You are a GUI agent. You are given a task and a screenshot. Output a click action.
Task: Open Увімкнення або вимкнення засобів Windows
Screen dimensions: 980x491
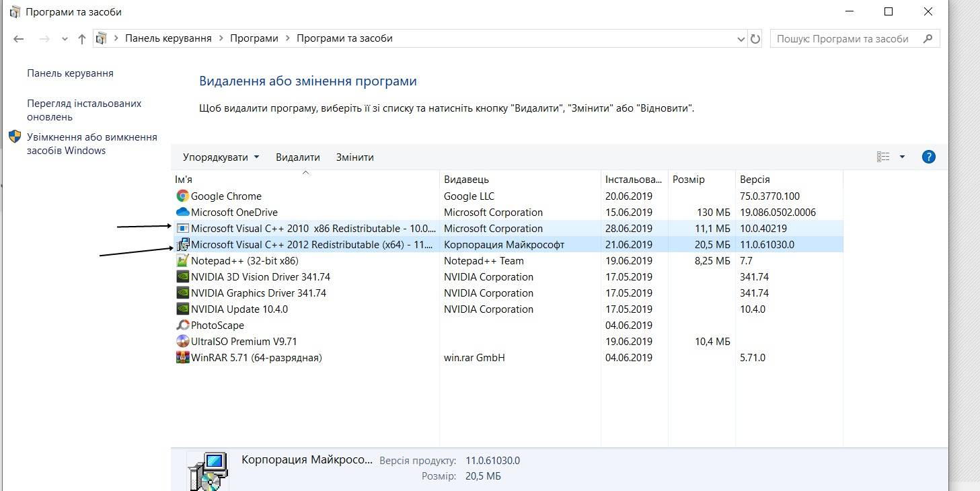point(92,144)
